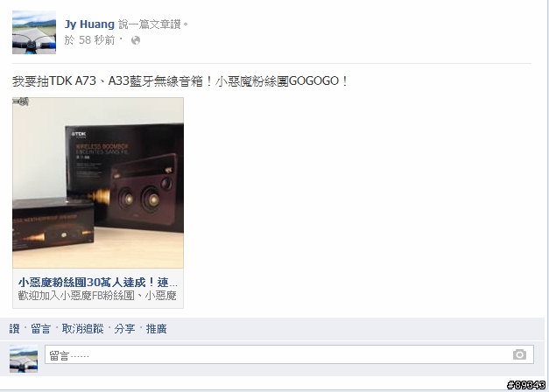
Task: Click the camera icon in comment box
Action: click(519, 354)
